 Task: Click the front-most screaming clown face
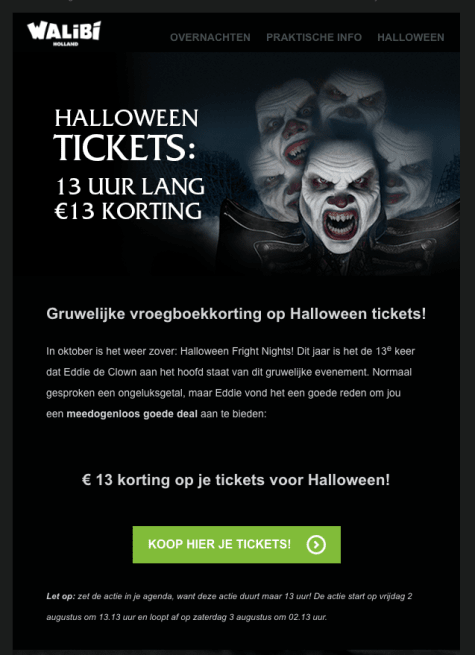(340, 196)
